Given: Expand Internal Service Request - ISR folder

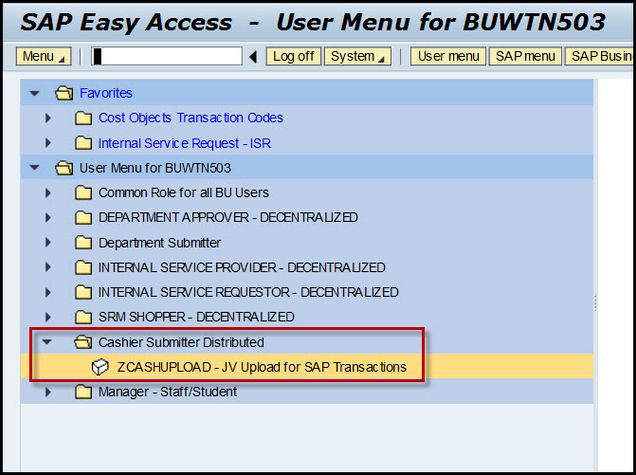Looking at the screenshot, I should pyautogui.click(x=48, y=143).
